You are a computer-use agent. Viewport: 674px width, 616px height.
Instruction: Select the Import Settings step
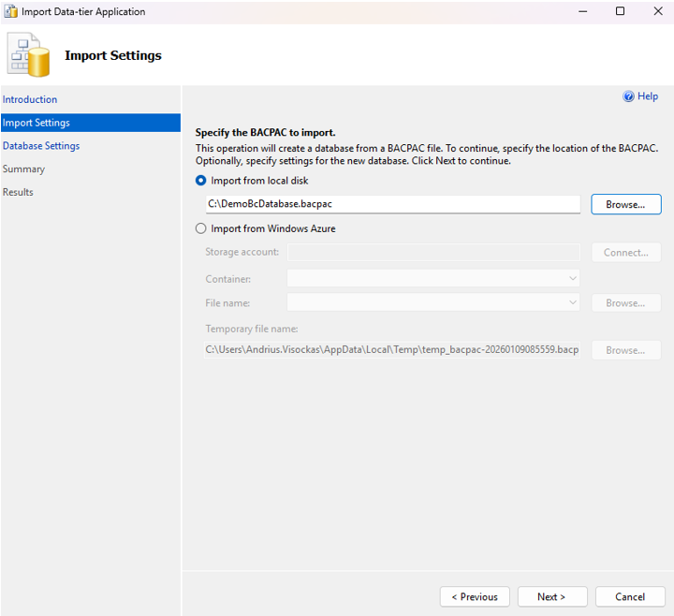(x=37, y=123)
